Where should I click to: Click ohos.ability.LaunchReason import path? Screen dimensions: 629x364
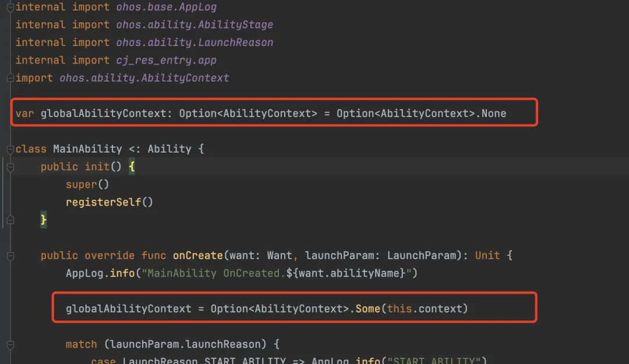coord(195,43)
